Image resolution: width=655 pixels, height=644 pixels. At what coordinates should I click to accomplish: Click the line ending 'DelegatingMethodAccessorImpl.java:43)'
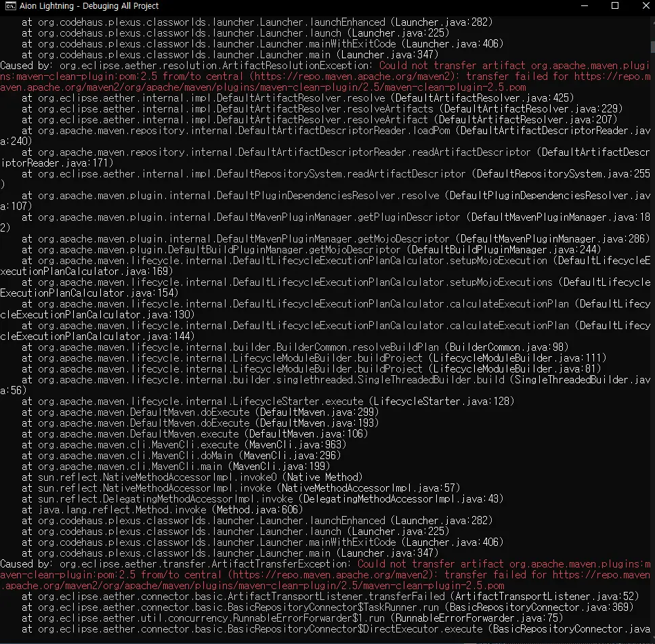(263, 500)
